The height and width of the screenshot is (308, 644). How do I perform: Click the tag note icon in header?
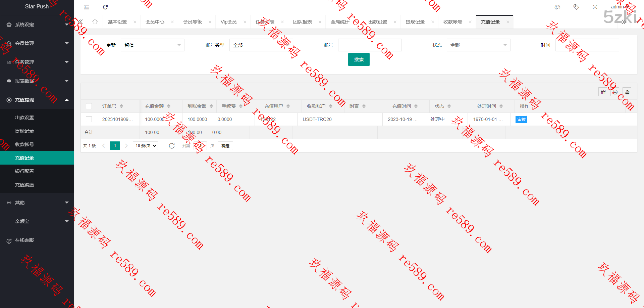(576, 7)
